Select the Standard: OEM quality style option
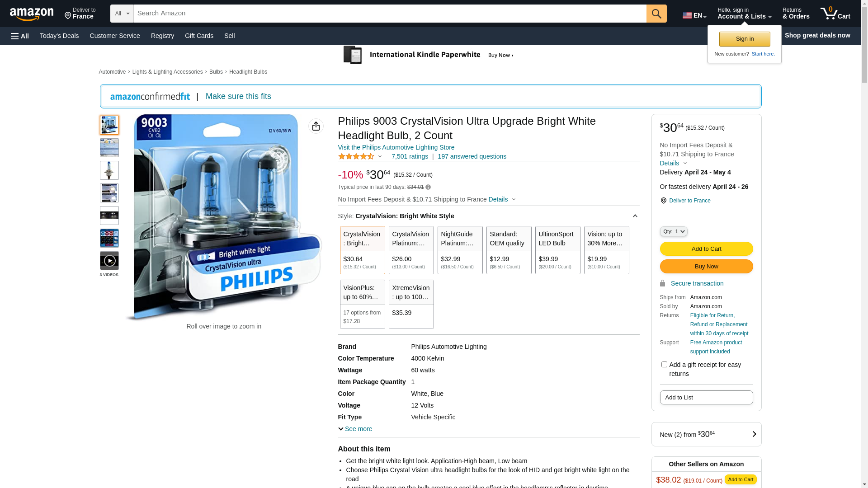Viewport: 868px width, 488px height. click(x=509, y=250)
